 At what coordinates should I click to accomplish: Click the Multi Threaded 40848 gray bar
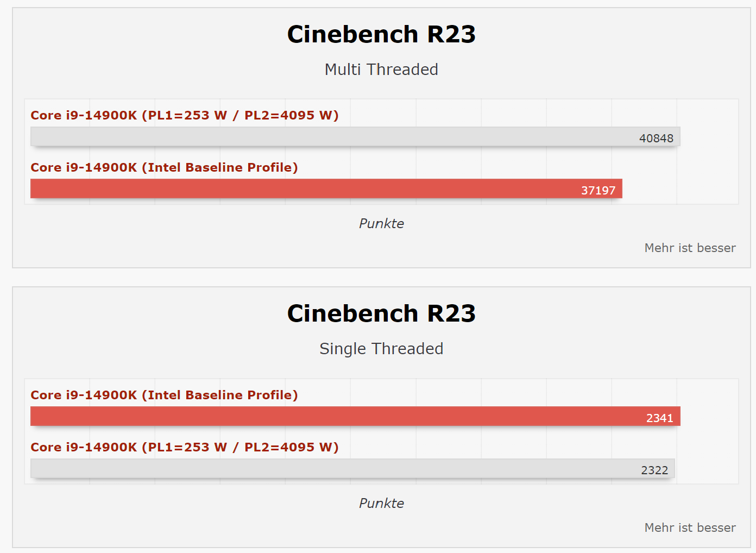coord(355,137)
